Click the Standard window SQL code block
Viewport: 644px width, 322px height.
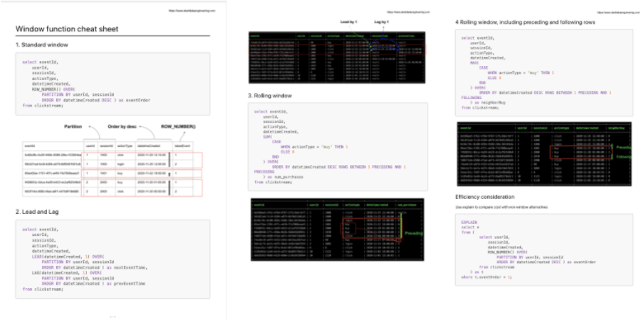pos(112,83)
